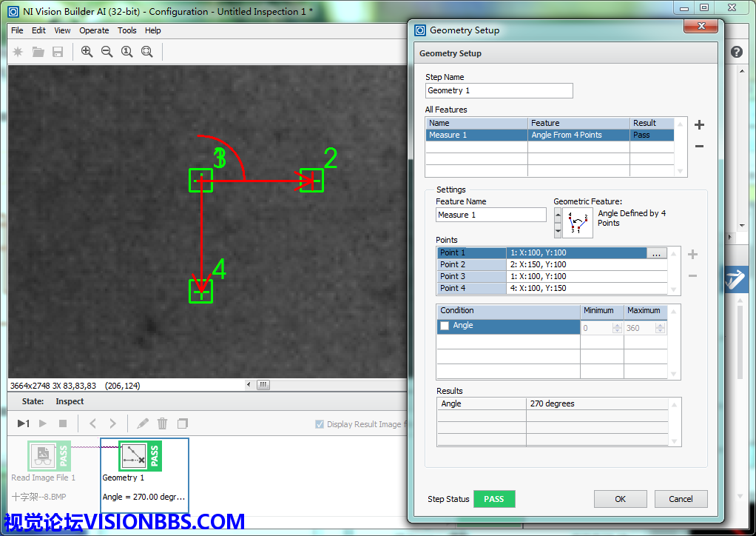Toggle the Display Result Image checkbox

(x=319, y=424)
